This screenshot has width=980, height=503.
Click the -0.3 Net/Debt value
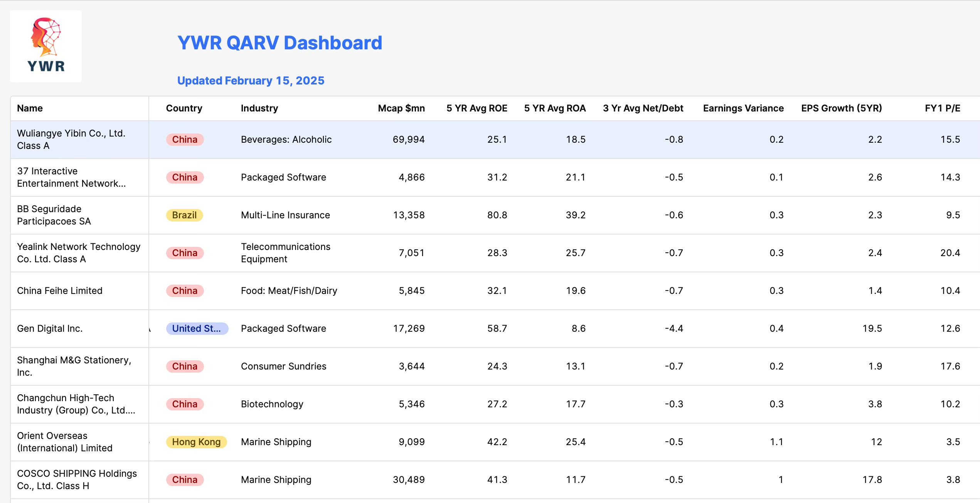[x=674, y=404]
